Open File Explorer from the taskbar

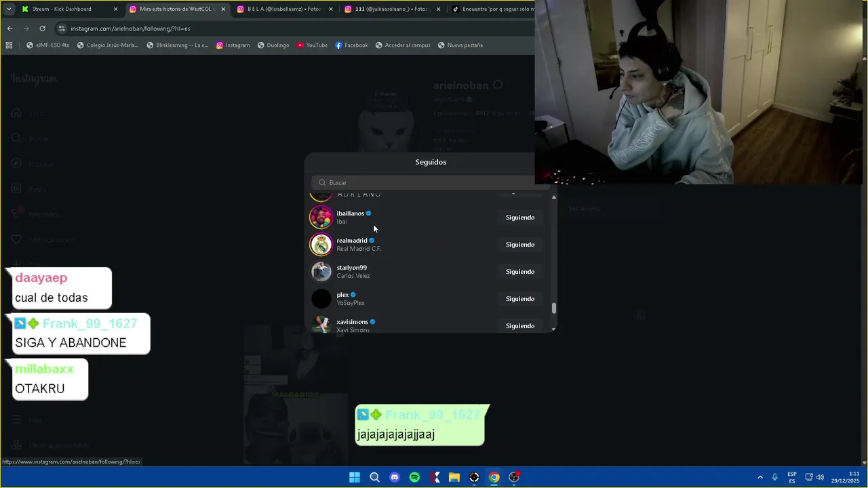point(454,477)
